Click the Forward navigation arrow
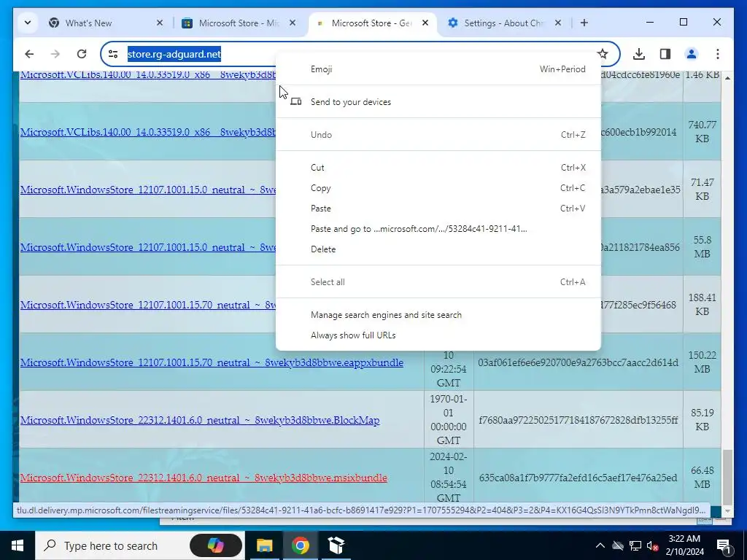Image resolution: width=747 pixels, height=560 pixels. (x=55, y=54)
